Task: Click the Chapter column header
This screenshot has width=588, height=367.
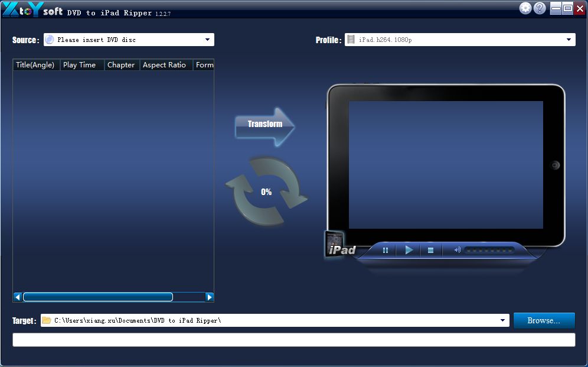Action: point(122,65)
